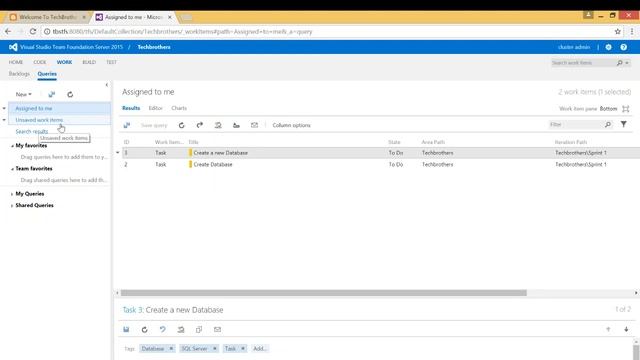Open the BUILD hub
Screen dimensions: 640x360
pos(89,62)
